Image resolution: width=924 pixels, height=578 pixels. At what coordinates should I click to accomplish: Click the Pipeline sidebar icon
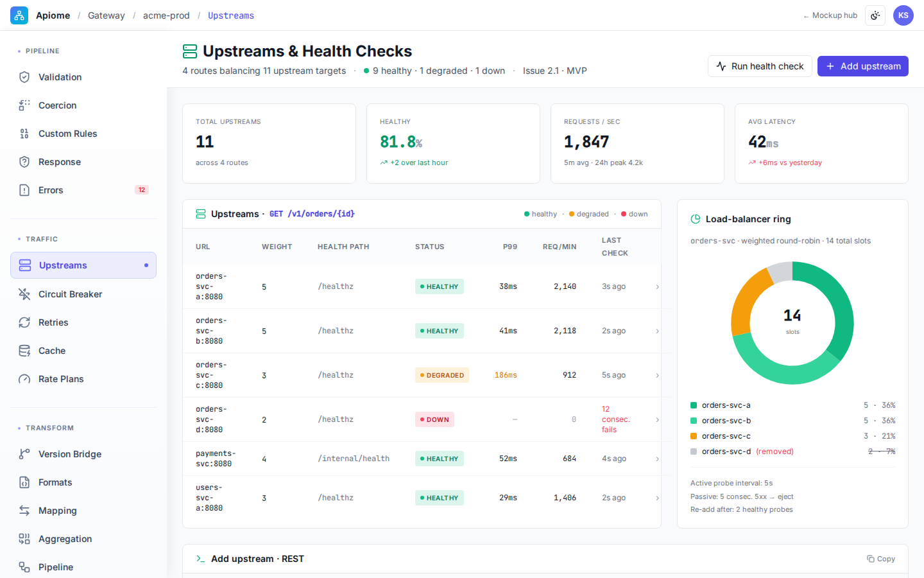point(24,567)
